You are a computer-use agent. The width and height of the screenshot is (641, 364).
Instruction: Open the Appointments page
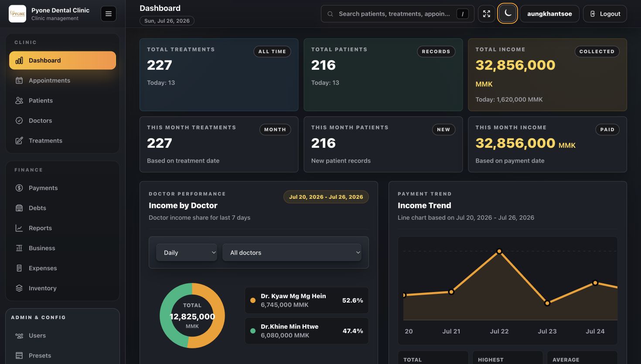pyautogui.click(x=62, y=81)
